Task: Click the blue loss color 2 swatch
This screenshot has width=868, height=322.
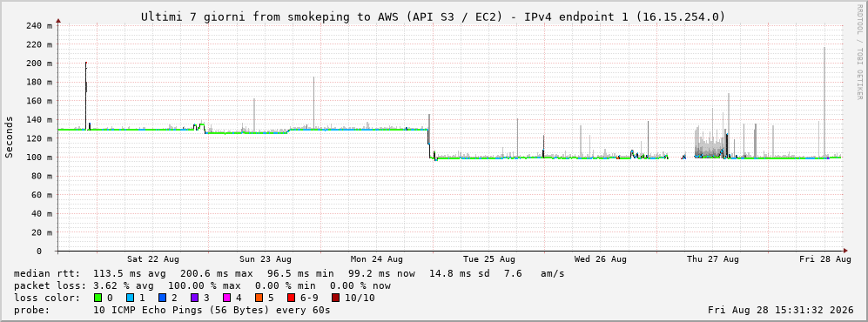Action: [162, 299]
